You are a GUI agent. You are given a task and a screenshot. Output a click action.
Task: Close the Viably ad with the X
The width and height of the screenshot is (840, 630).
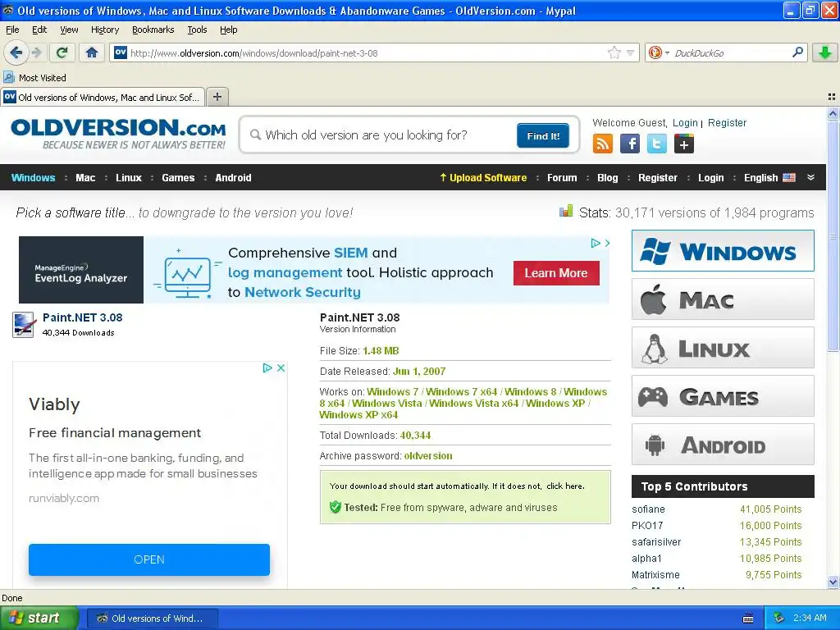(x=281, y=367)
